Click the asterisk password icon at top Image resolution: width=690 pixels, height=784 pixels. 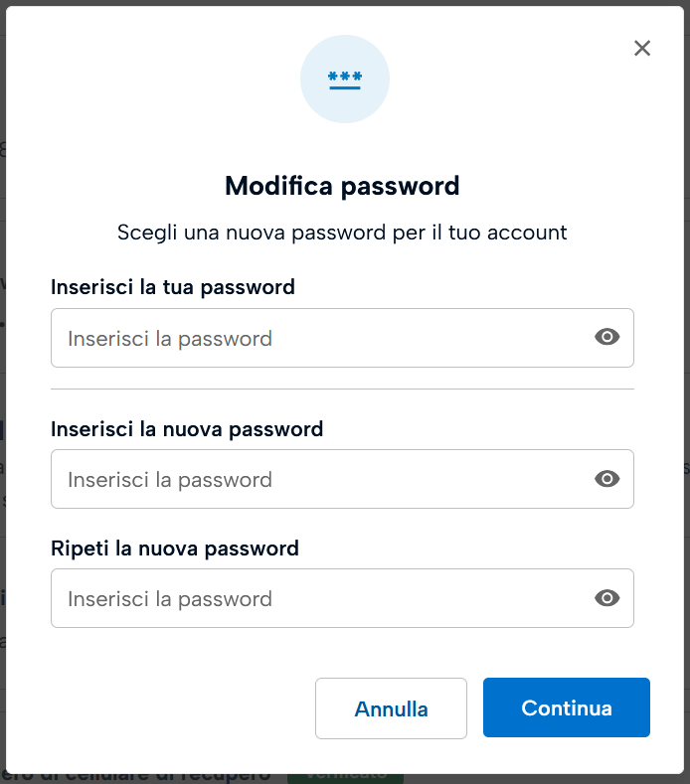[x=345, y=79]
